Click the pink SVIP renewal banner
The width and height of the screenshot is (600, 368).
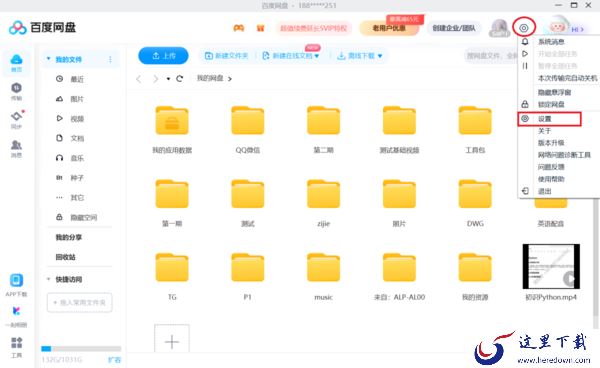313,28
